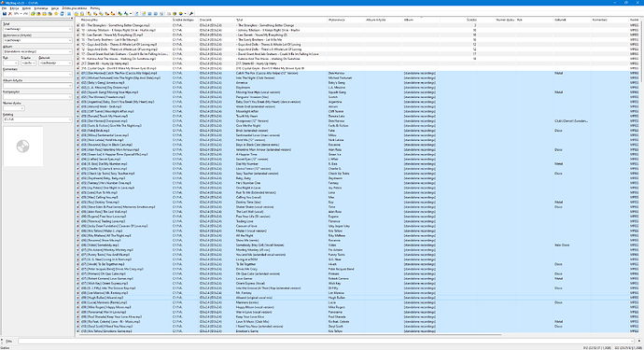Click the file list vertical scrollbar

click(x=641, y=176)
